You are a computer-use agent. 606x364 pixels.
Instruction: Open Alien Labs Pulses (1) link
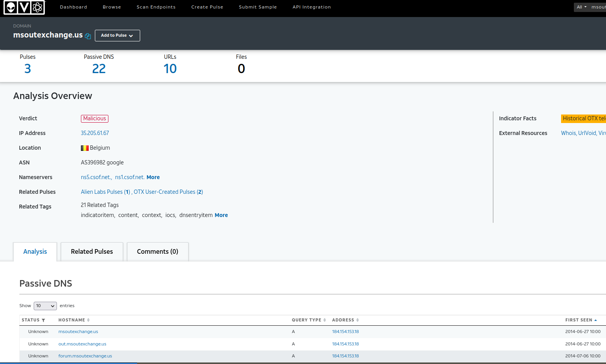coord(105,192)
